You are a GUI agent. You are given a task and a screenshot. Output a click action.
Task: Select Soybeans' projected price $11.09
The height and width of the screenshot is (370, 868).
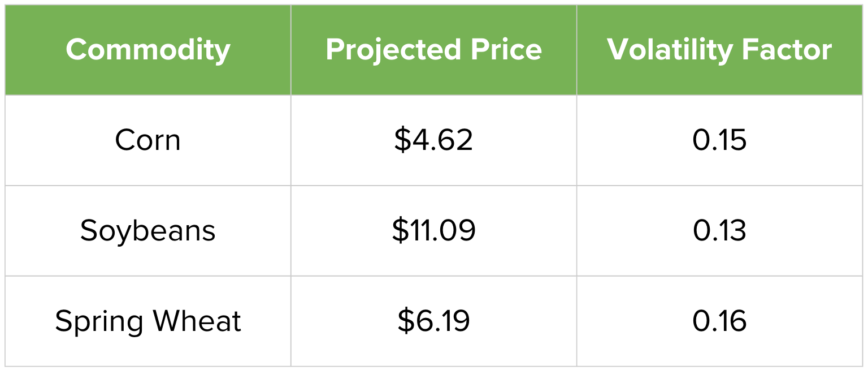(433, 231)
